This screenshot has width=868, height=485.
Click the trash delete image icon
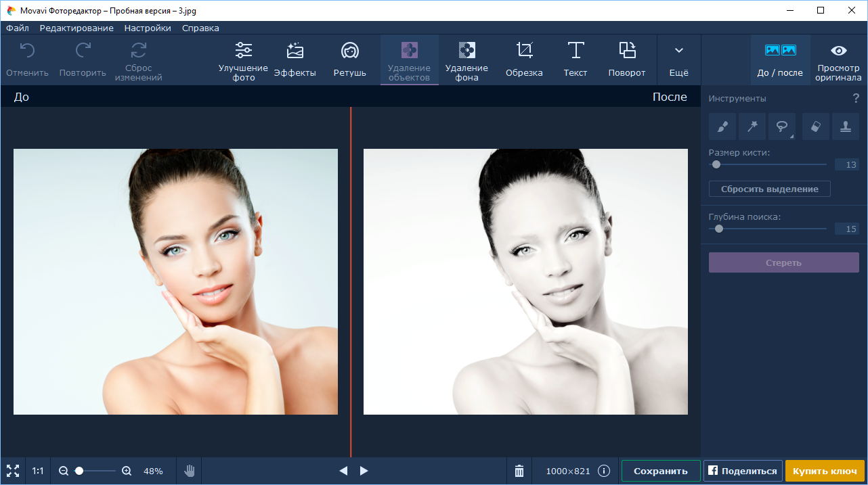coord(519,471)
